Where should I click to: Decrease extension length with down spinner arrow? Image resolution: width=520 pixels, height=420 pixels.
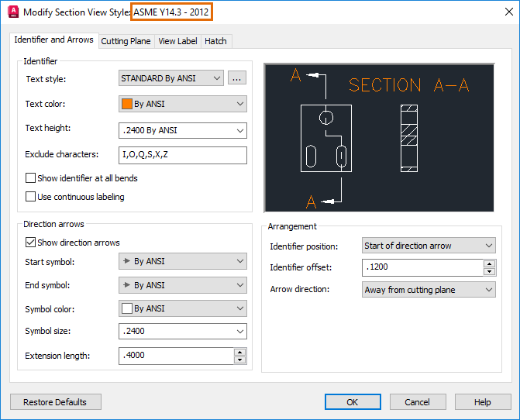pos(240,360)
